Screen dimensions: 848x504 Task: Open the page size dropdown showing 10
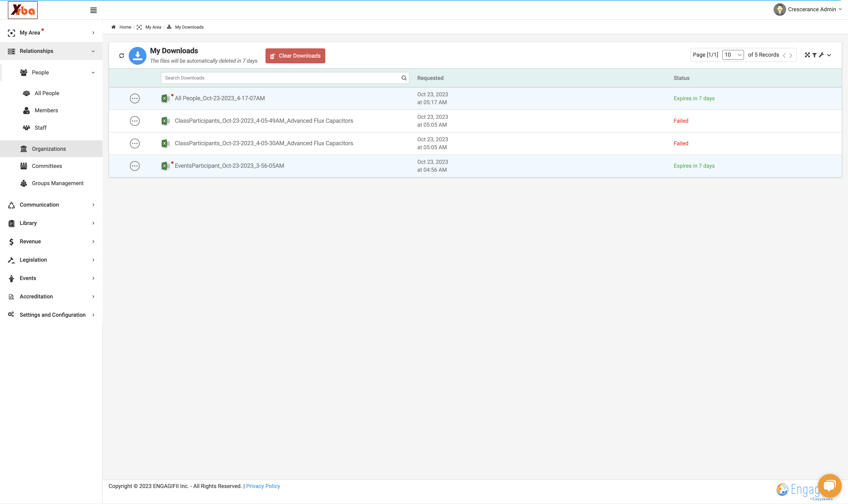coord(733,55)
